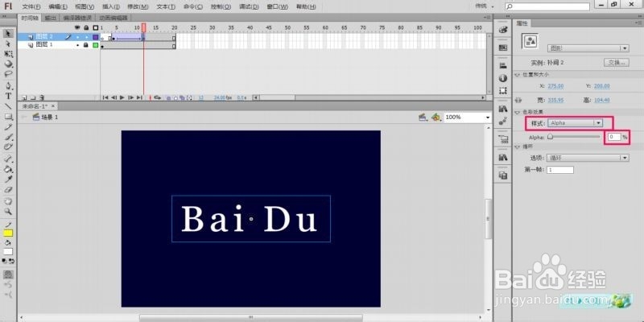Image resolution: width=644 pixels, height=322 pixels.
Task: Click the width value 335.95
Action: 555,100
